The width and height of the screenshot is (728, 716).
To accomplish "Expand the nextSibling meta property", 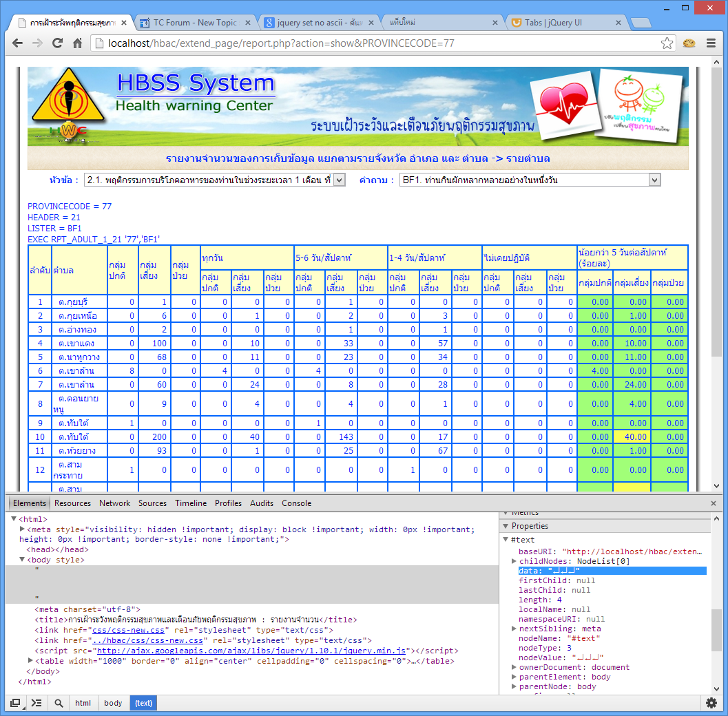I will coord(514,629).
